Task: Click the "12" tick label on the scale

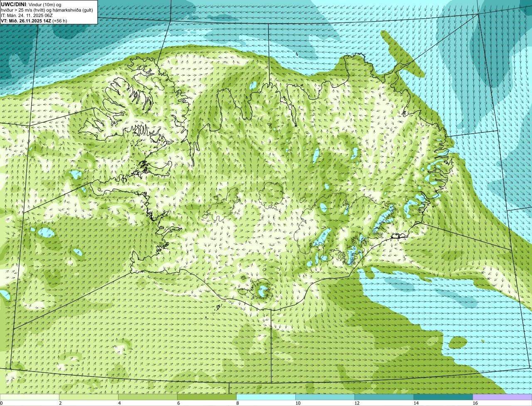Action: pos(357,403)
